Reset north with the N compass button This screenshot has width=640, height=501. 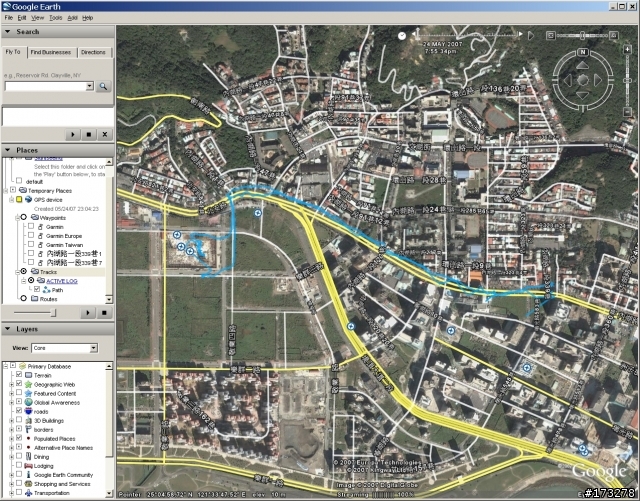click(x=583, y=52)
